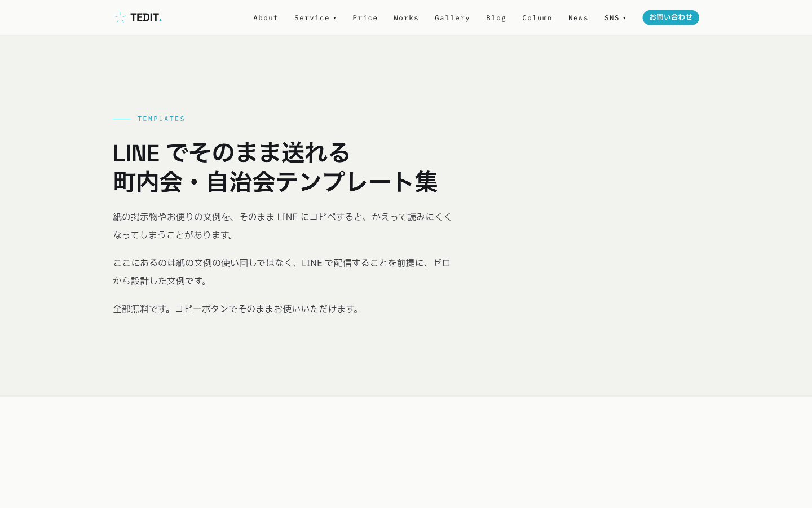The image size is (812, 508).
Task: Open the News page
Action: [578, 18]
